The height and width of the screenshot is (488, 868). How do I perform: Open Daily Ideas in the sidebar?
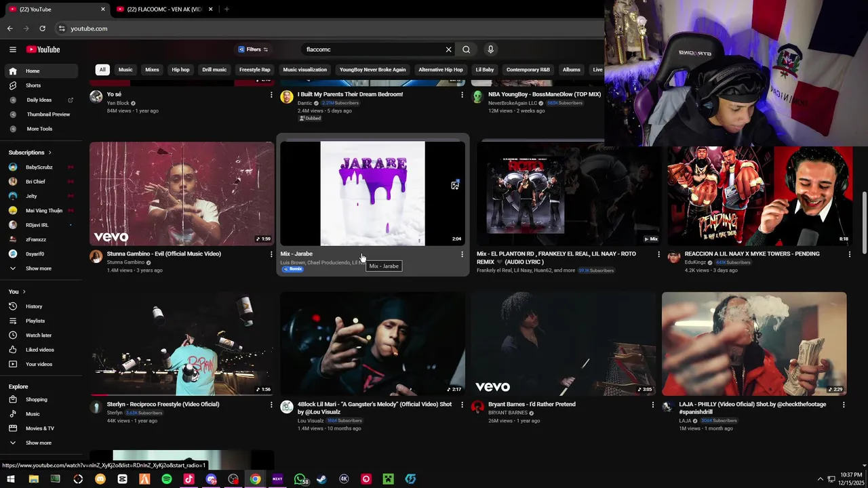[41, 100]
